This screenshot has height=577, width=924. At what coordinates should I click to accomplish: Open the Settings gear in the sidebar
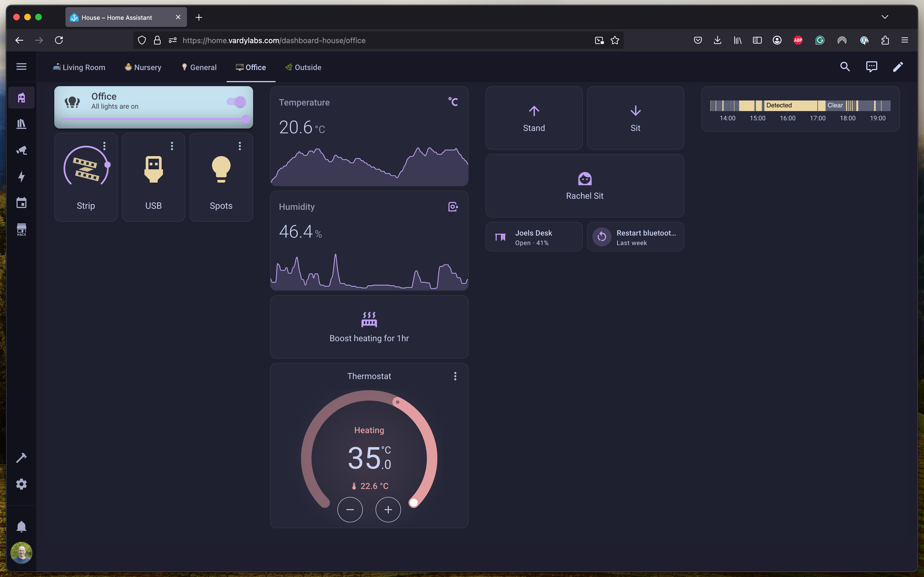click(21, 484)
